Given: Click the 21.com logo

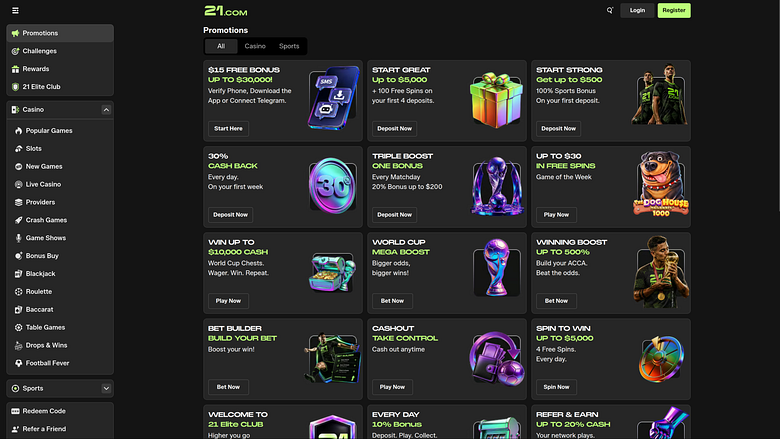Looking at the screenshot, I should tap(225, 10).
